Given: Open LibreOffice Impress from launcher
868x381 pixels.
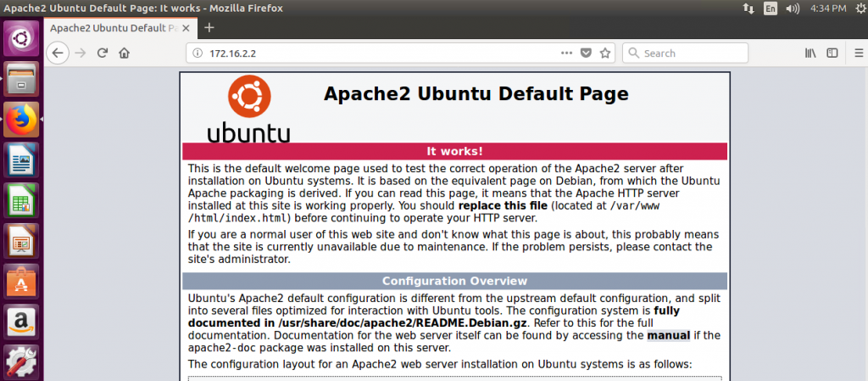Looking at the screenshot, I should (x=21, y=240).
